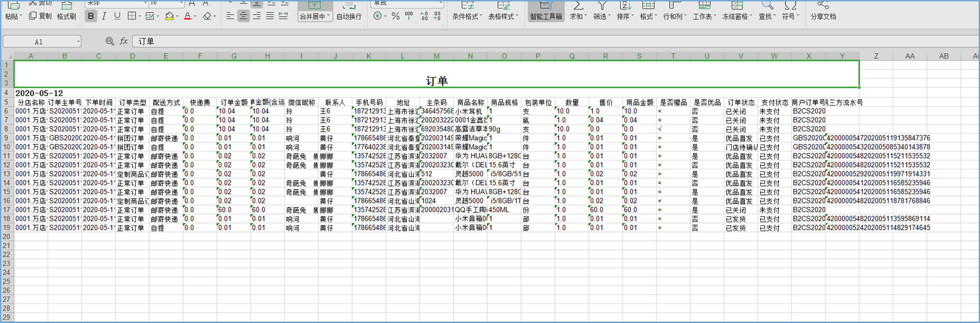Apply underline formatting
This screenshot has width=980, height=323.
[117, 16]
